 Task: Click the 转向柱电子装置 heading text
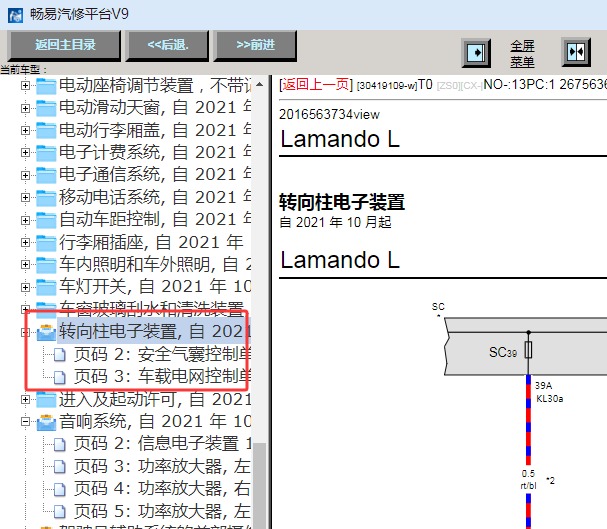tap(342, 202)
